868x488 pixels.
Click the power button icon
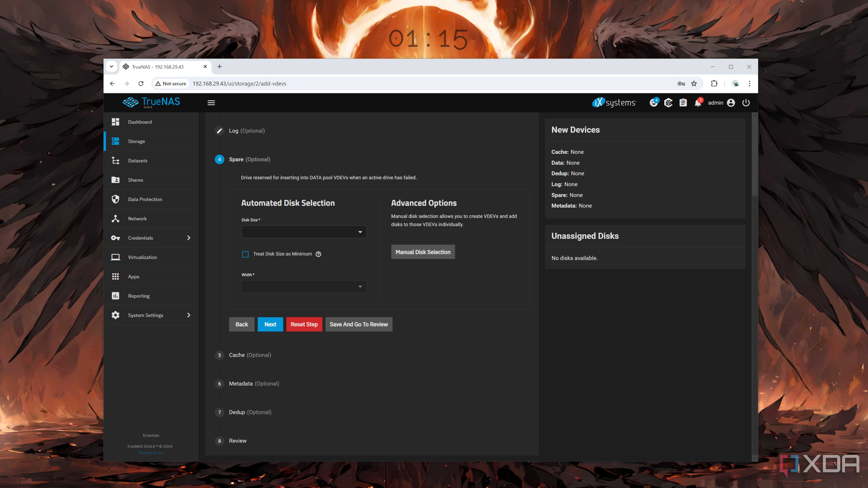click(746, 103)
